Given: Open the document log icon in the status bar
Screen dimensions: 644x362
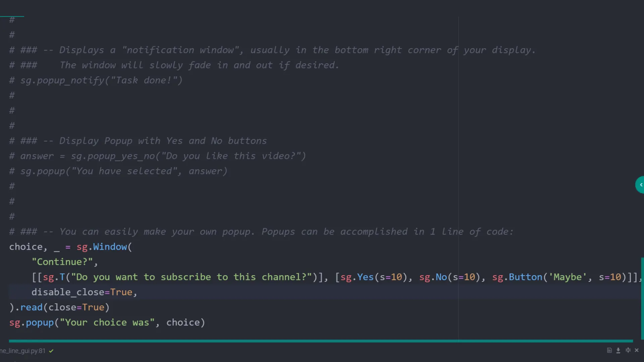Looking at the screenshot, I should click(x=609, y=350).
